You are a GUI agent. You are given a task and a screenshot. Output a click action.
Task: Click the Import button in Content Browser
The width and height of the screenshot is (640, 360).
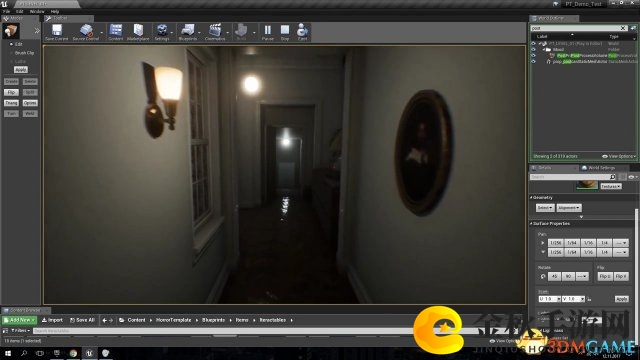pyautogui.click(x=52, y=320)
